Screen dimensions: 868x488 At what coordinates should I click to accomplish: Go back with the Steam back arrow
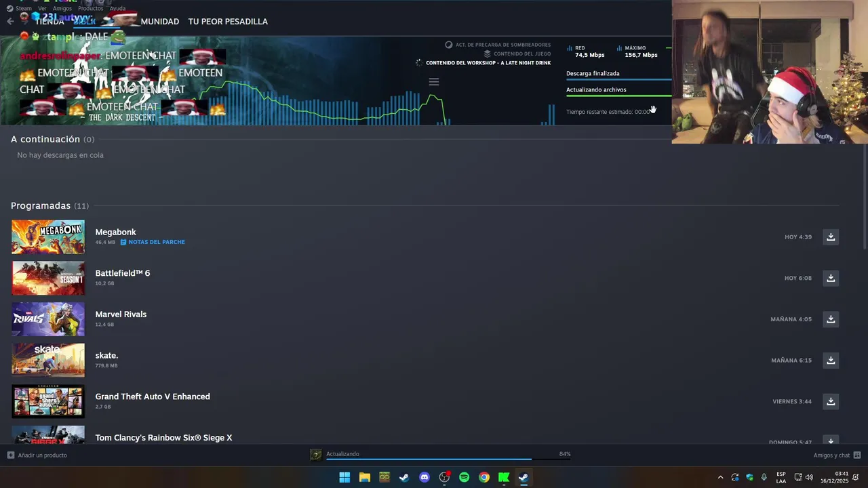pyautogui.click(x=10, y=21)
